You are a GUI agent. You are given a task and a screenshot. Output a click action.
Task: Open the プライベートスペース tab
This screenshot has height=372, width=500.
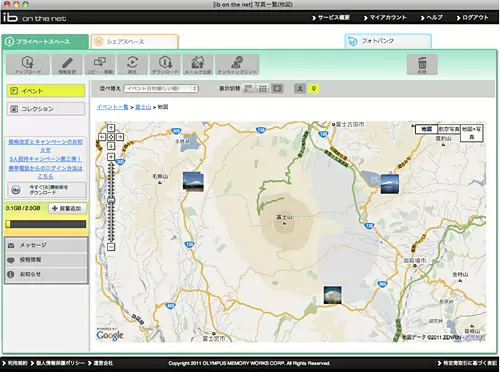click(45, 42)
